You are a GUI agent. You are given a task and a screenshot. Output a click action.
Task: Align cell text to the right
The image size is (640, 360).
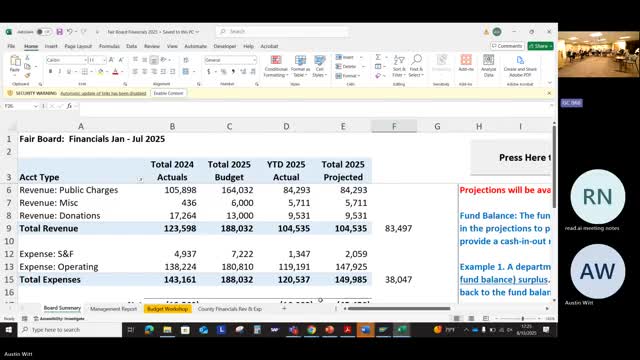[154, 71]
